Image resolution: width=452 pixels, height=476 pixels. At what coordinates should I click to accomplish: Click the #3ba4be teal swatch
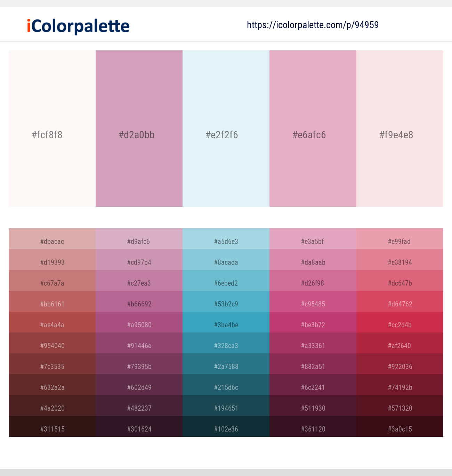[x=226, y=325]
